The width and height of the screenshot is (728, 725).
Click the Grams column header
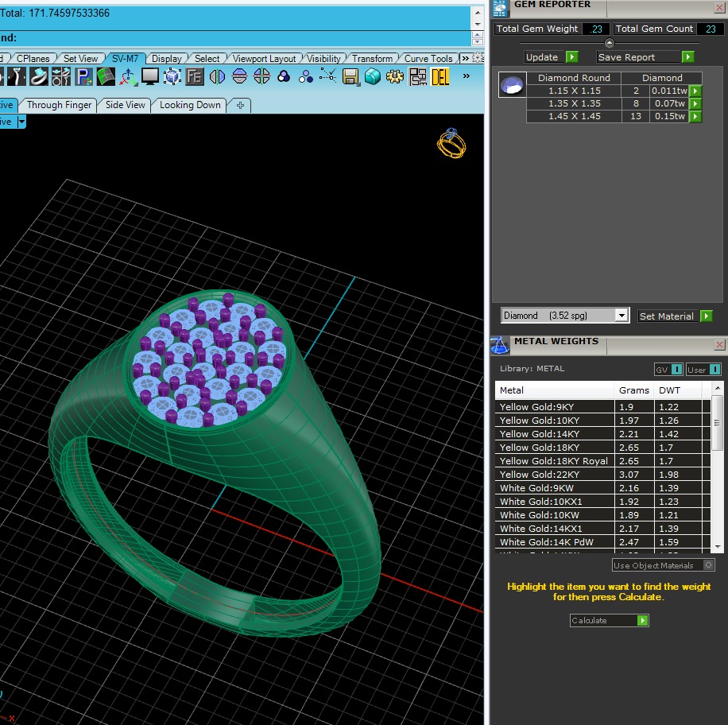point(633,390)
